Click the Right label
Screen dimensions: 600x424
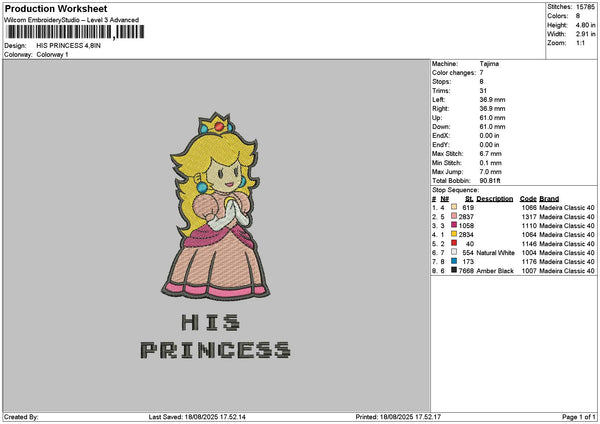pyautogui.click(x=440, y=109)
